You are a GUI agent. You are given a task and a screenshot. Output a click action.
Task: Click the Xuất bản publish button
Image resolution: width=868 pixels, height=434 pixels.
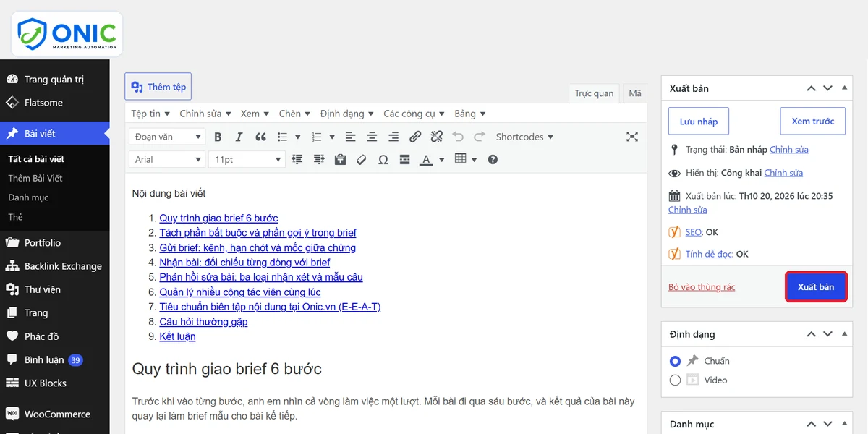[x=816, y=287]
